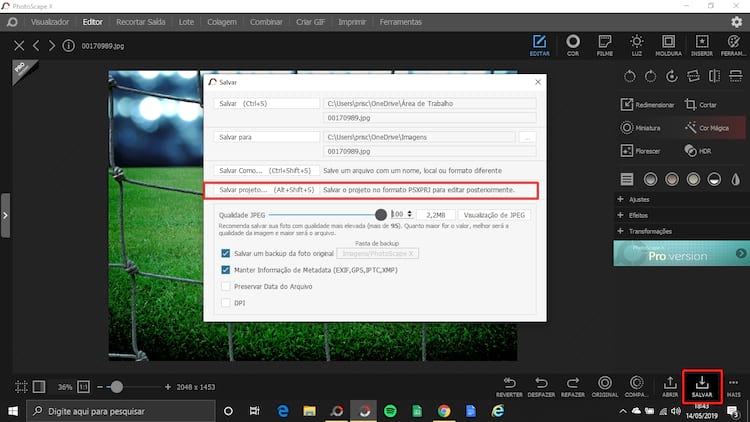Viewport: 750px width, 422px height.
Task: Disable Manter Informação de Metadata checkbox
Action: (x=225, y=270)
